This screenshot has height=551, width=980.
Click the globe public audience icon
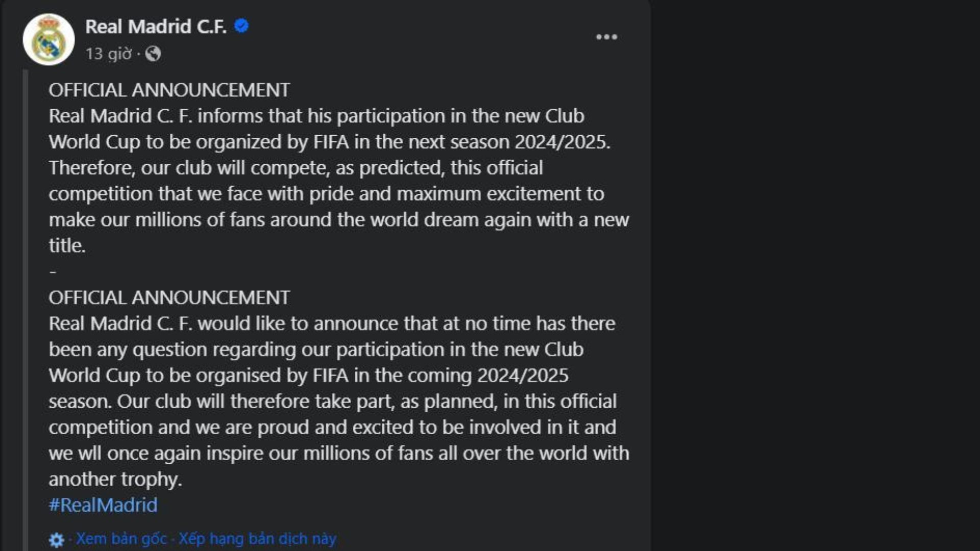tap(153, 54)
